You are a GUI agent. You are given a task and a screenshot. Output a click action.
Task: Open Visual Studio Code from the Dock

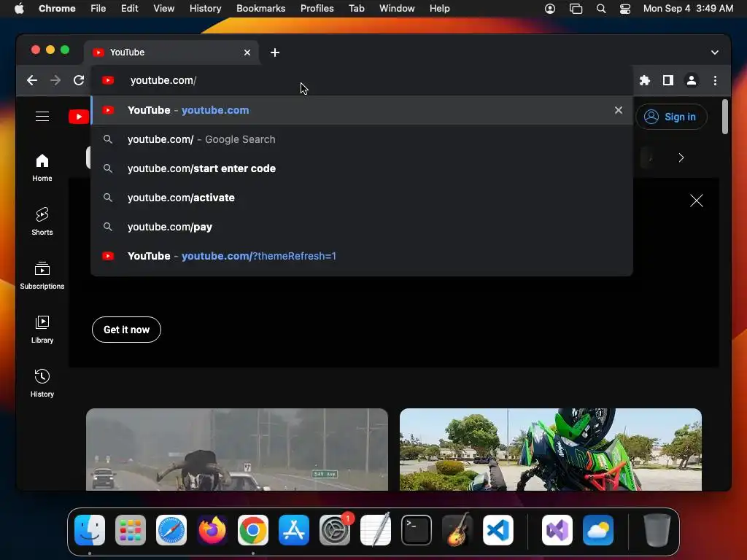(498, 530)
